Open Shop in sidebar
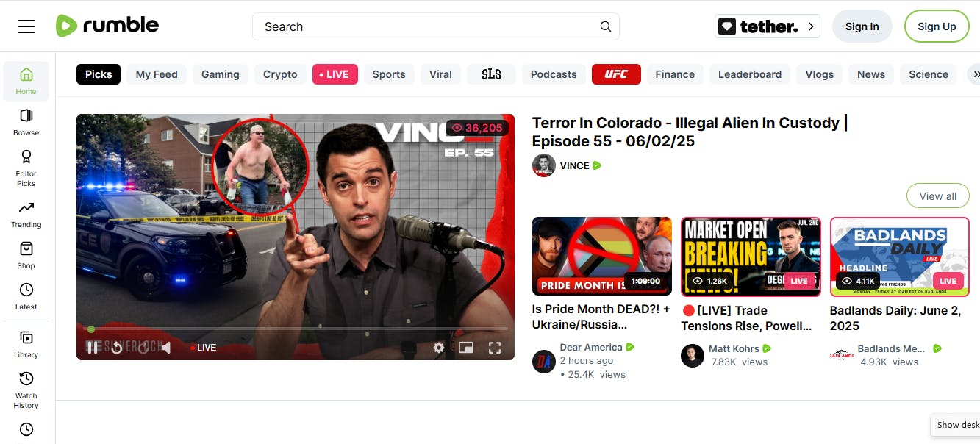The width and height of the screenshot is (980, 444). pos(26,255)
